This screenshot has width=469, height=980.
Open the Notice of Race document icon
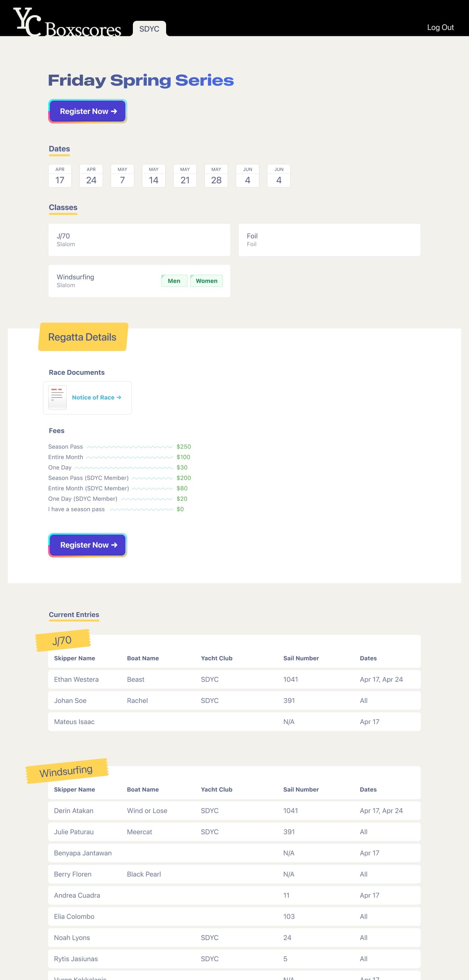point(57,397)
